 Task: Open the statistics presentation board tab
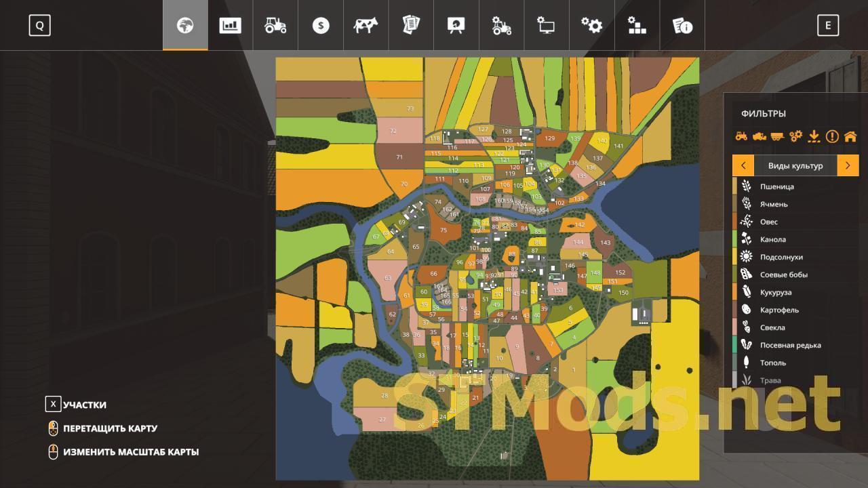456,26
